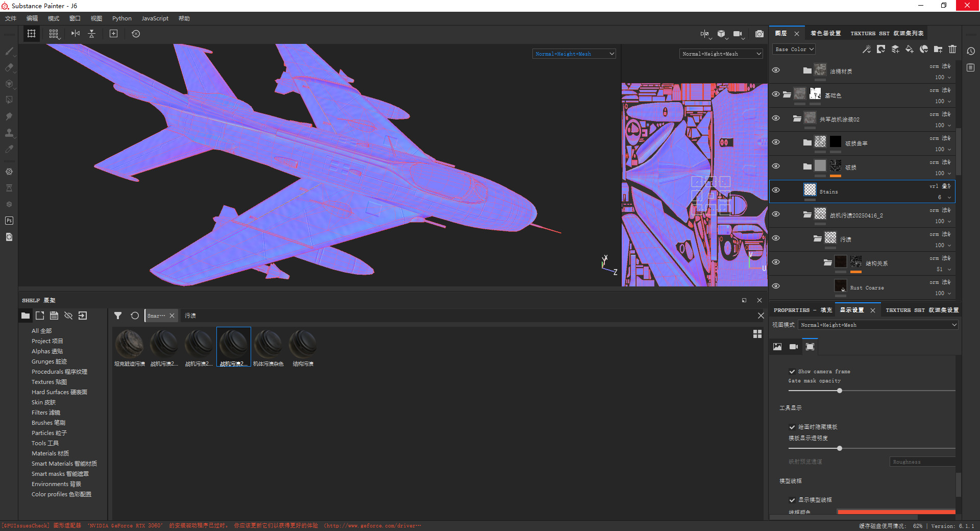Click the red 线框颜色 color swatch
The width and height of the screenshot is (980, 531).
pyautogui.click(x=896, y=512)
